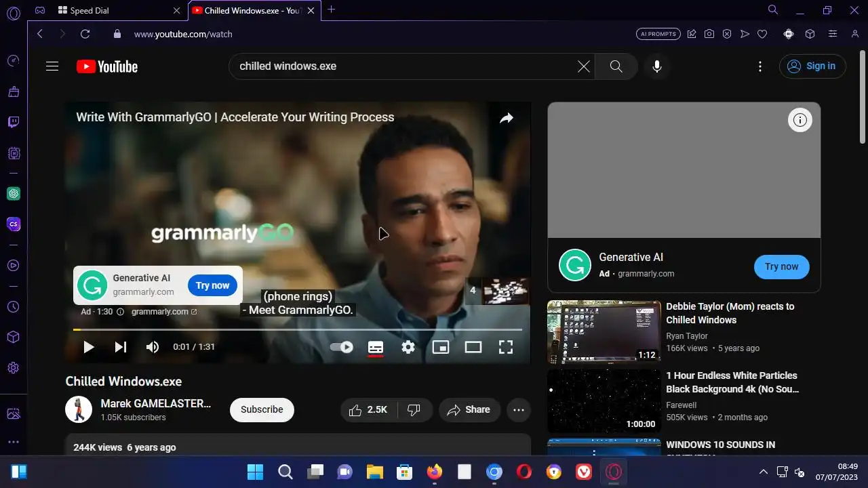Open ad blocker shield icon
The width and height of the screenshot is (868, 488).
click(x=726, y=34)
